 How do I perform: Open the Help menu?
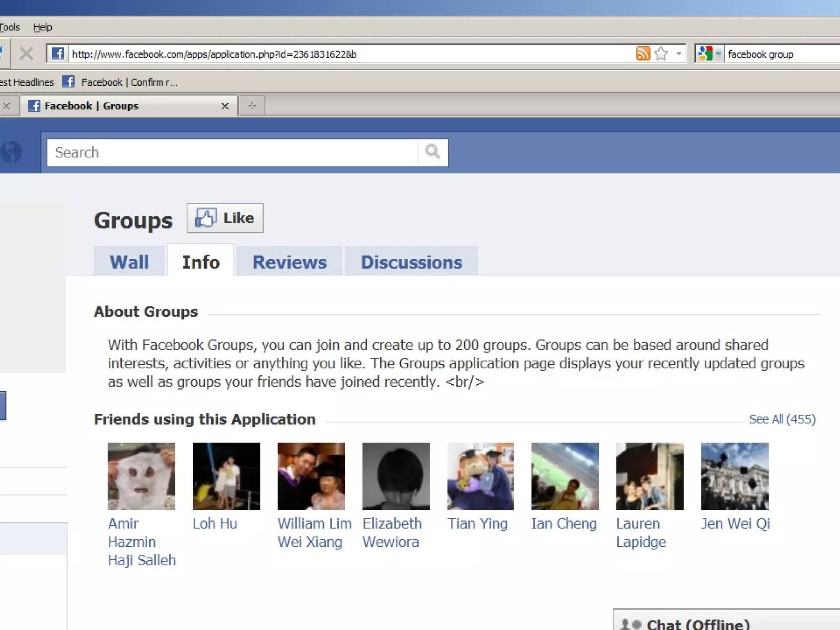pos(43,27)
